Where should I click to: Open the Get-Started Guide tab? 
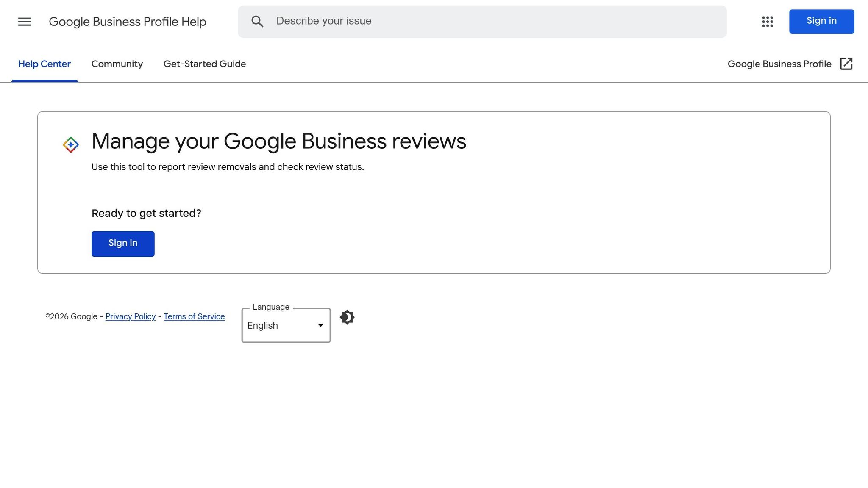(204, 64)
